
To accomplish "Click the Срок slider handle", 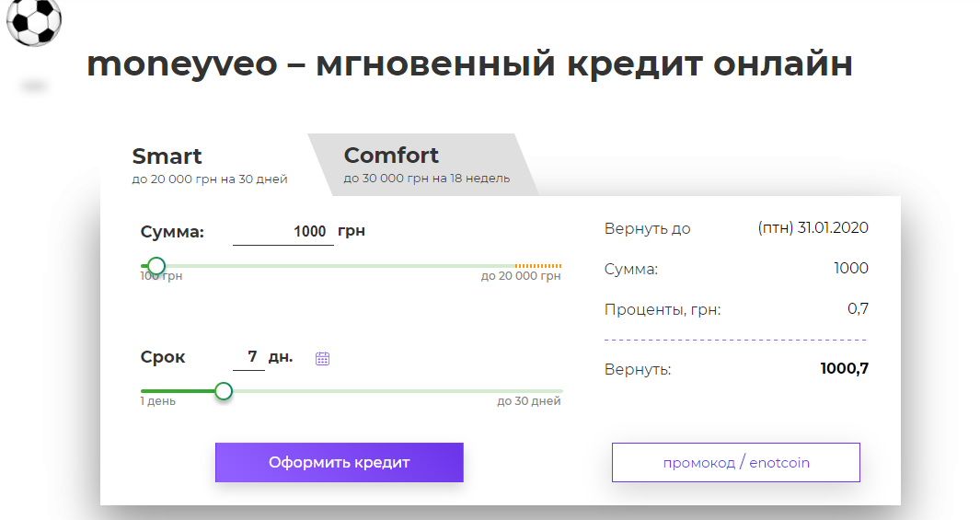I will 223,391.
